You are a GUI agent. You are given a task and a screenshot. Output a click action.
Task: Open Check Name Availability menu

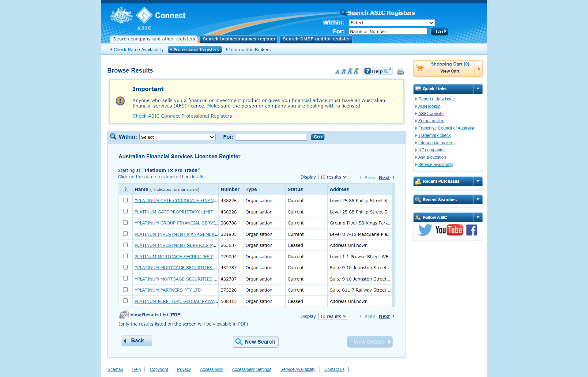coord(137,50)
